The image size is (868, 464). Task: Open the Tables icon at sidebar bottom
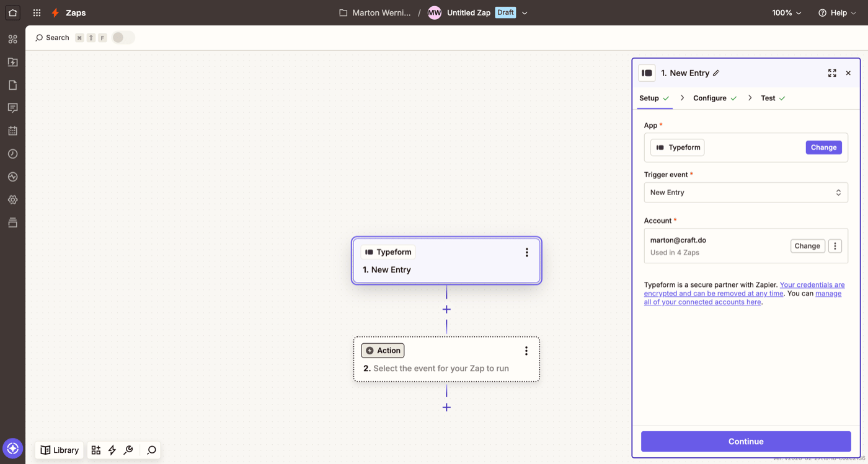(12, 222)
